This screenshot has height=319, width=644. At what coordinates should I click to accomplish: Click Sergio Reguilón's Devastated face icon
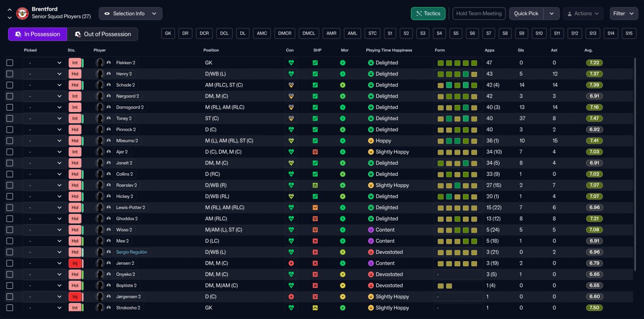(x=371, y=252)
